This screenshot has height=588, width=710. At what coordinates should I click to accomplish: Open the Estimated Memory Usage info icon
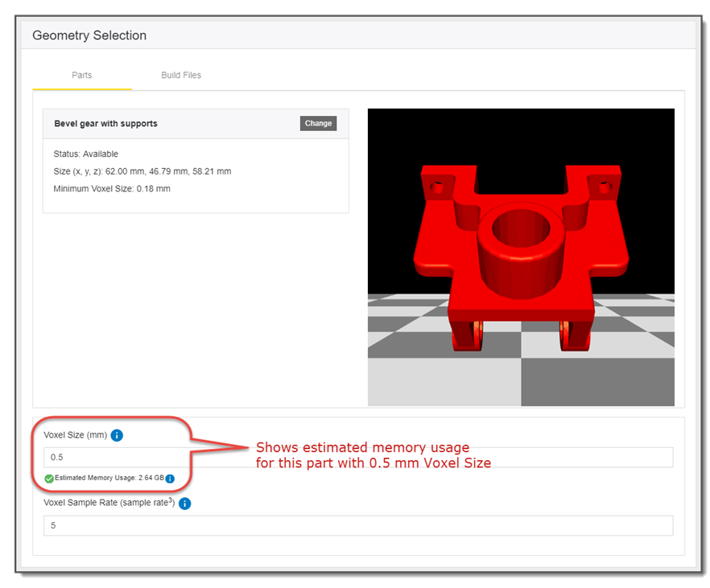pos(170,479)
